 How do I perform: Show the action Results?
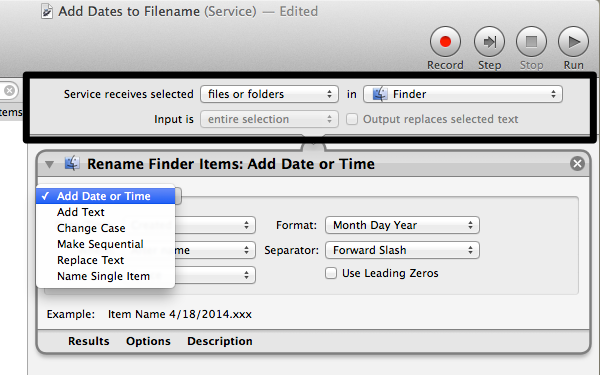tap(88, 341)
